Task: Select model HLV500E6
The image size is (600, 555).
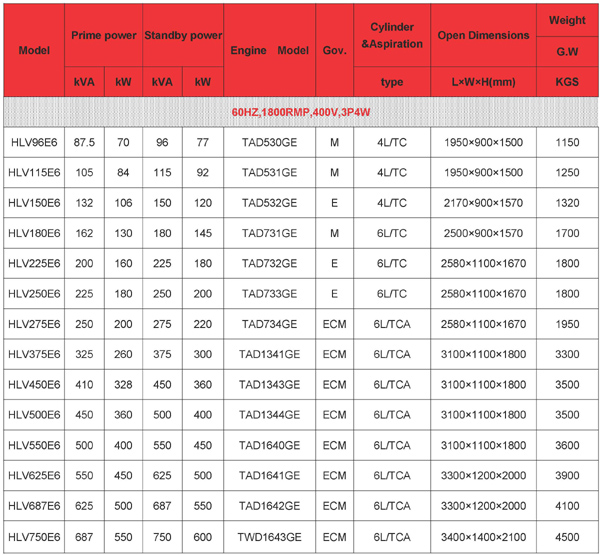Action: (34, 415)
